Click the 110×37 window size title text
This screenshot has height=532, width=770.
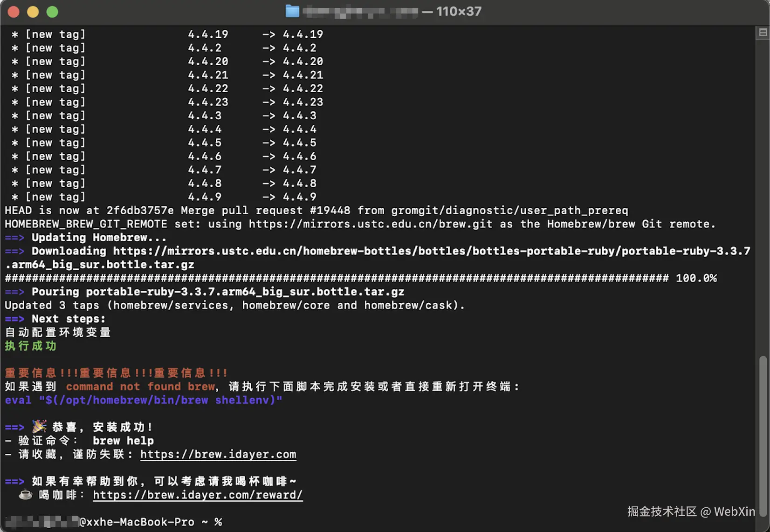[x=459, y=11]
